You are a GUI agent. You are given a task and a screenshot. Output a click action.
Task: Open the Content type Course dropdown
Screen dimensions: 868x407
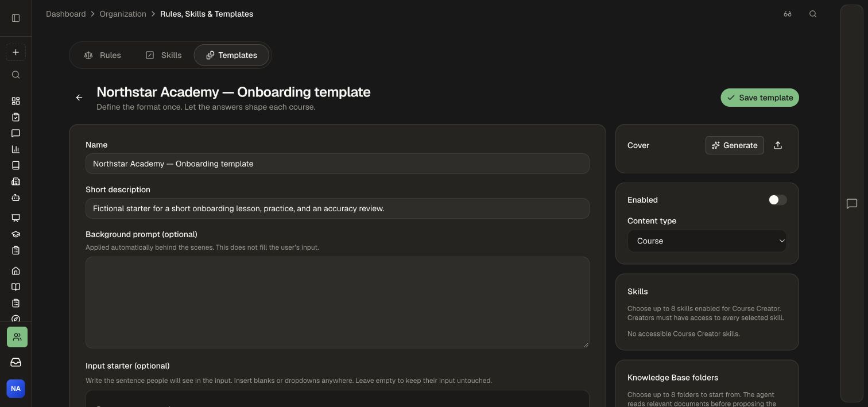click(707, 241)
